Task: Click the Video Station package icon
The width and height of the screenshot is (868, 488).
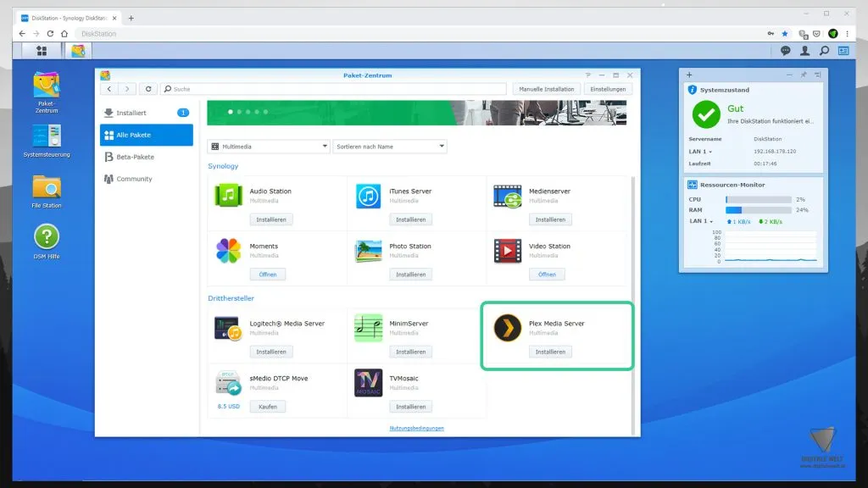Action: (x=508, y=251)
